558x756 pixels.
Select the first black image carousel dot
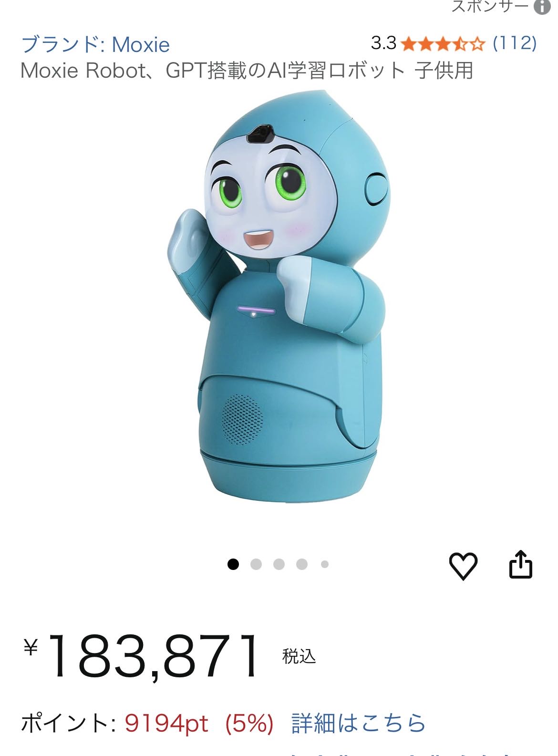233,564
